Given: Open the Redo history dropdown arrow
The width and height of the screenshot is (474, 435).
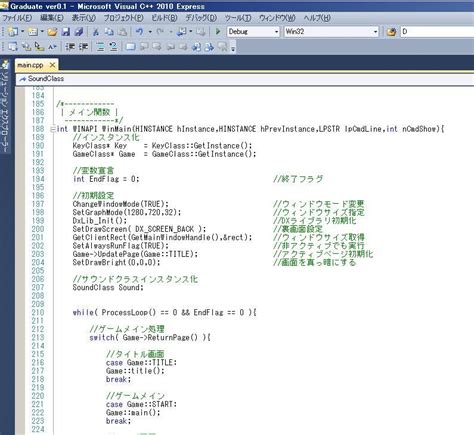Looking at the screenshot, I should [170, 32].
